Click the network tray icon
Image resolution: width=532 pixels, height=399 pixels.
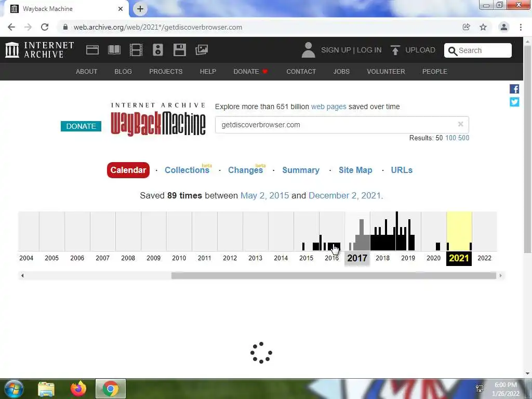[480, 389]
